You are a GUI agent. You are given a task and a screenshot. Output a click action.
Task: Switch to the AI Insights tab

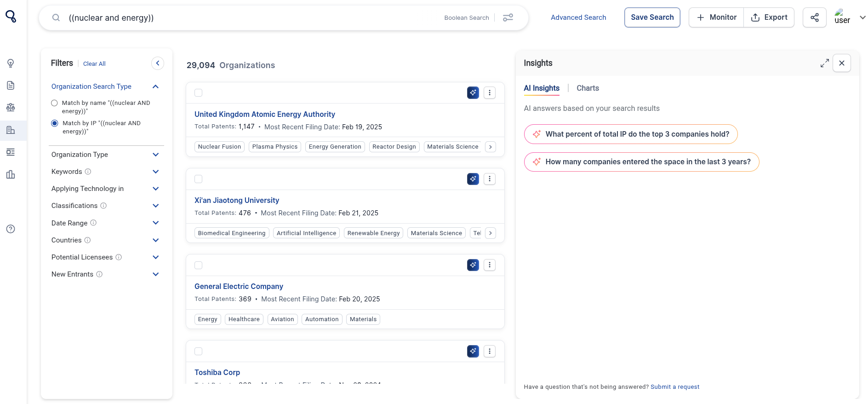point(542,88)
